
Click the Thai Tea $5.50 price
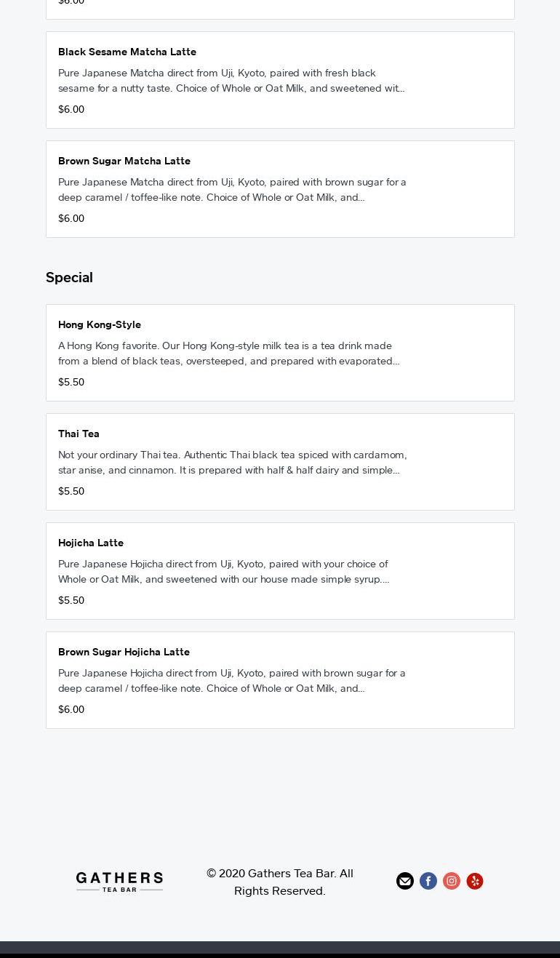(x=71, y=491)
